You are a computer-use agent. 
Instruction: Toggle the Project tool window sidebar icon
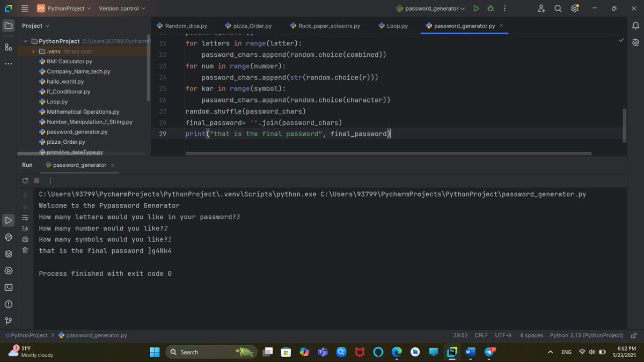click(x=9, y=26)
